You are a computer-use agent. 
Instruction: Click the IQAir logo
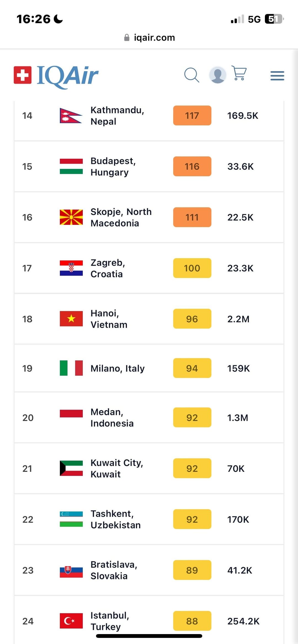[x=56, y=76]
